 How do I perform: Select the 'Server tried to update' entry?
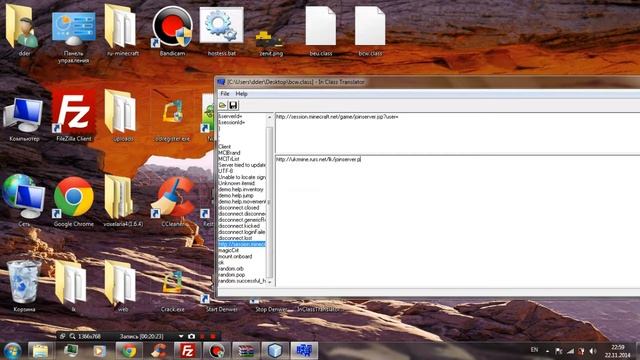242,165
